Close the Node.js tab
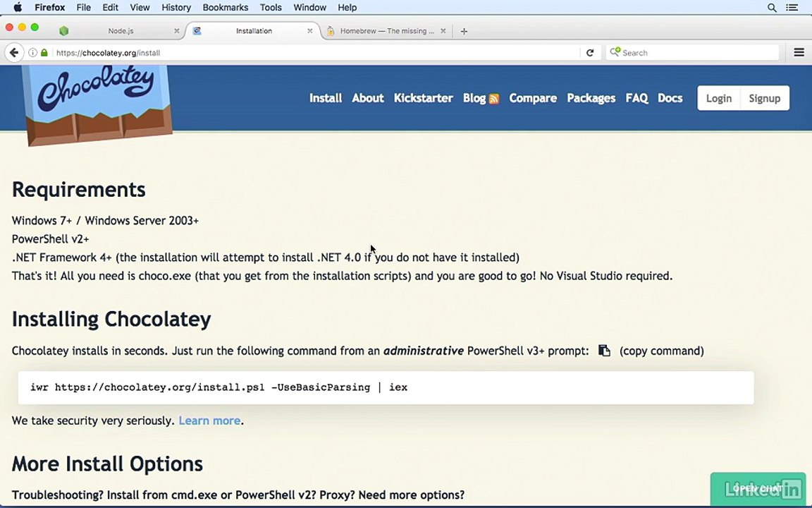 (177, 31)
